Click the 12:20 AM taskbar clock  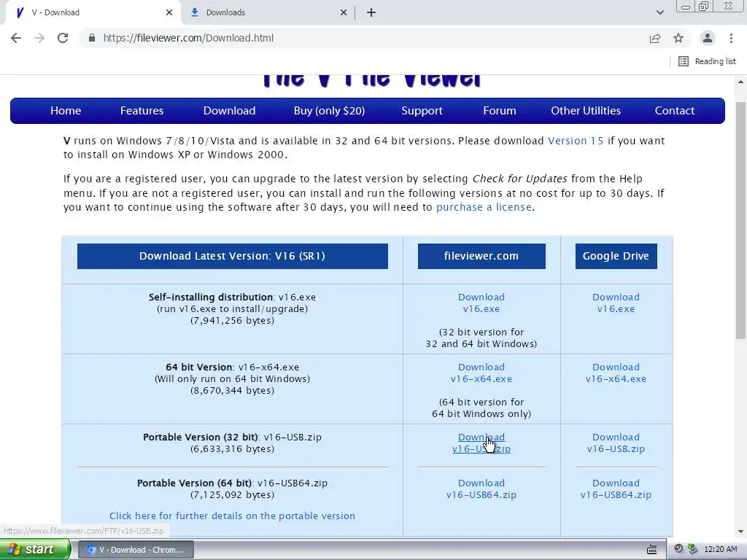click(720, 549)
